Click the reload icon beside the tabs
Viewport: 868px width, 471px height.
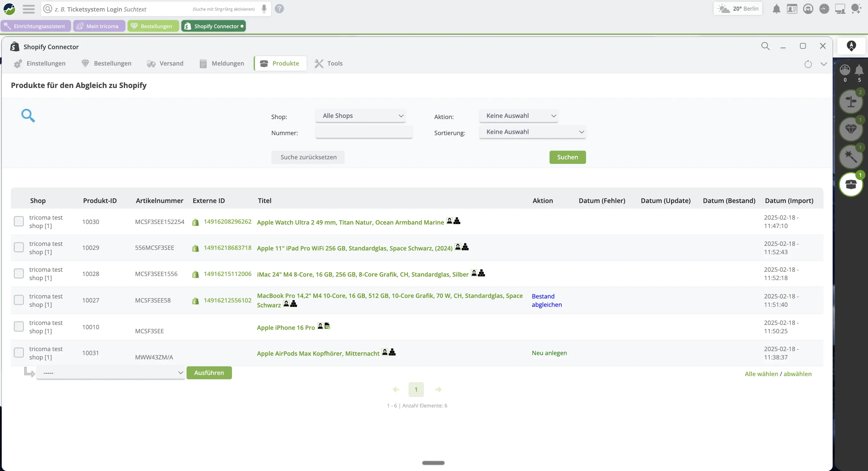tap(808, 64)
